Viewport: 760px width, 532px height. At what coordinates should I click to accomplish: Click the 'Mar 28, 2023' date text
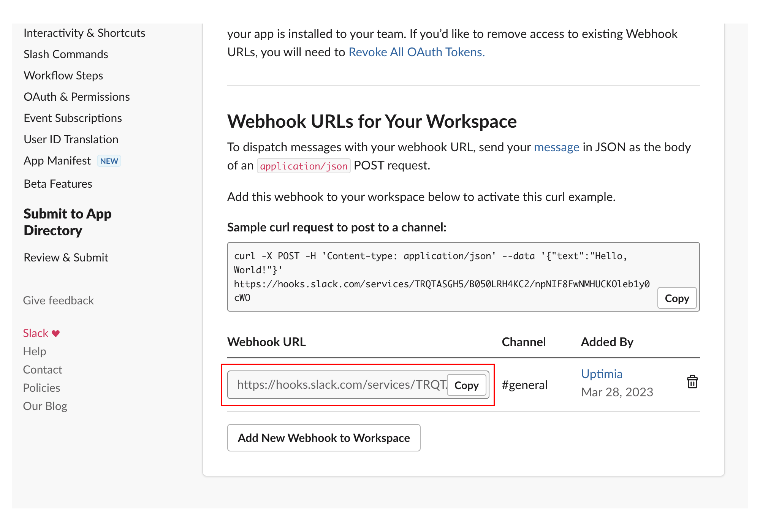click(x=617, y=392)
